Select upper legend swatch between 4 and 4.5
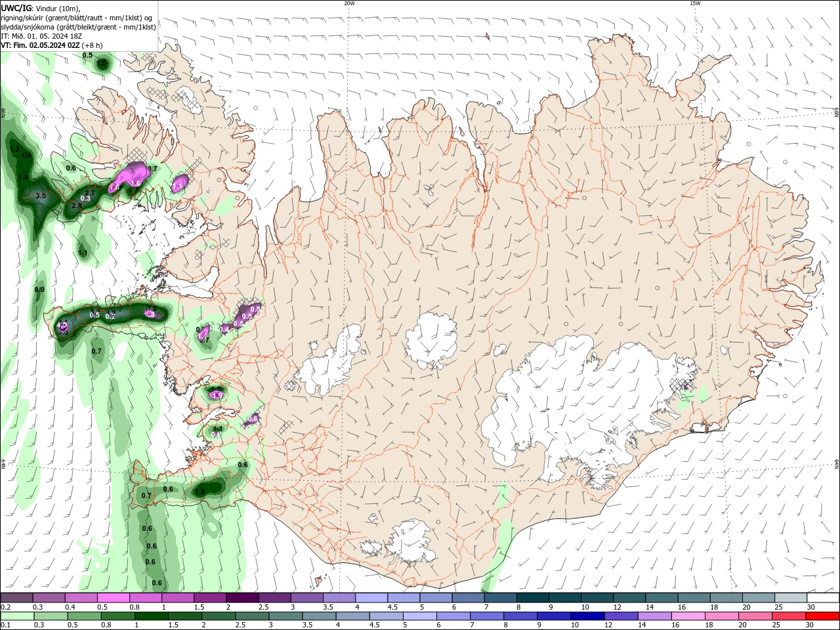The height and width of the screenshot is (630, 840). 371,598
